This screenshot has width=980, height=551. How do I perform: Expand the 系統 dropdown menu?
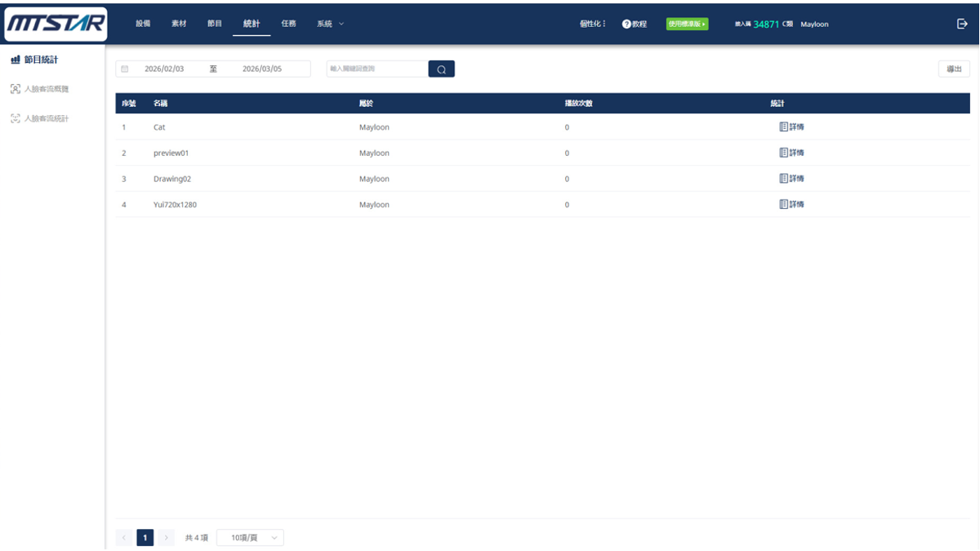[330, 24]
